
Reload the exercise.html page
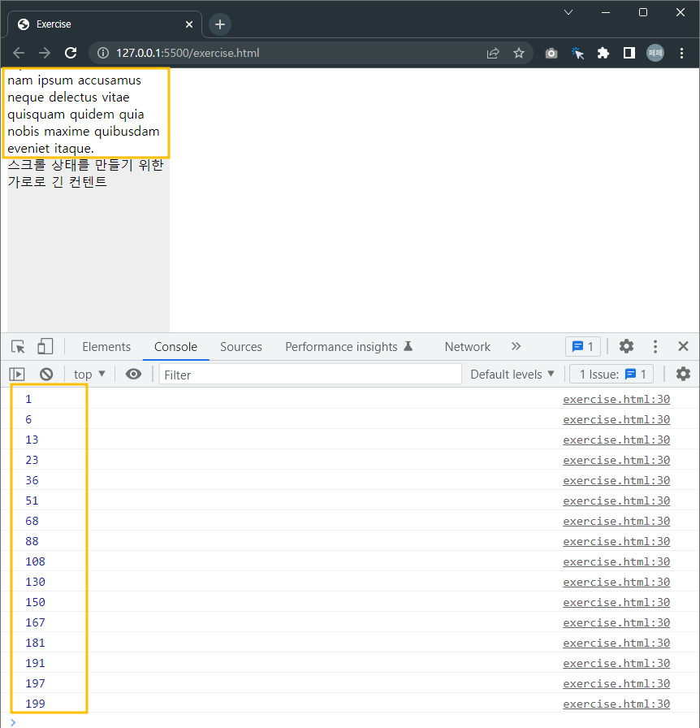(x=70, y=53)
